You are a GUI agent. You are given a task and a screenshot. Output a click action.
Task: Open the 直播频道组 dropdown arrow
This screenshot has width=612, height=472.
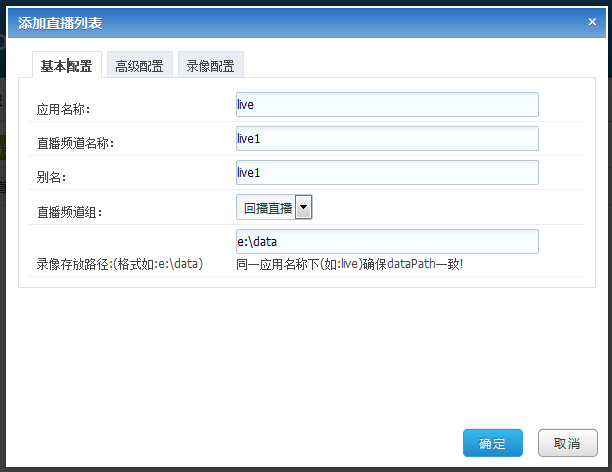click(303, 207)
